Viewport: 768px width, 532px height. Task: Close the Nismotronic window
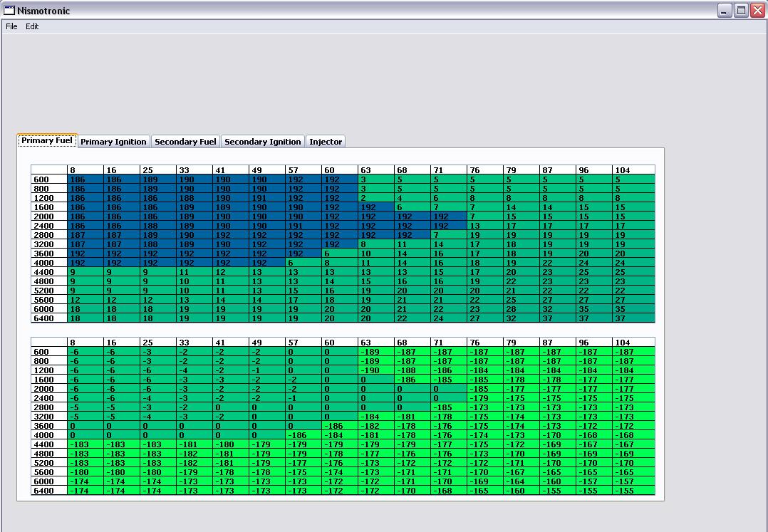[757, 10]
